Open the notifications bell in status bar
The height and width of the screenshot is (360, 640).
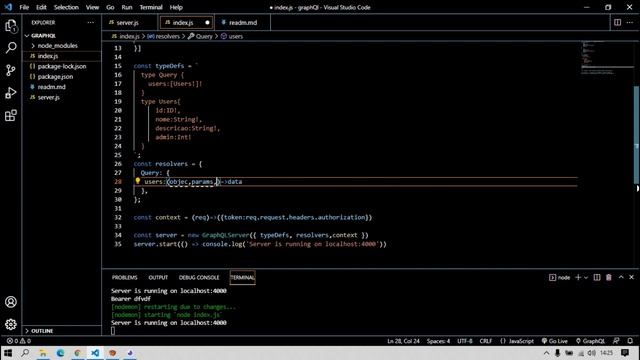tap(630, 341)
